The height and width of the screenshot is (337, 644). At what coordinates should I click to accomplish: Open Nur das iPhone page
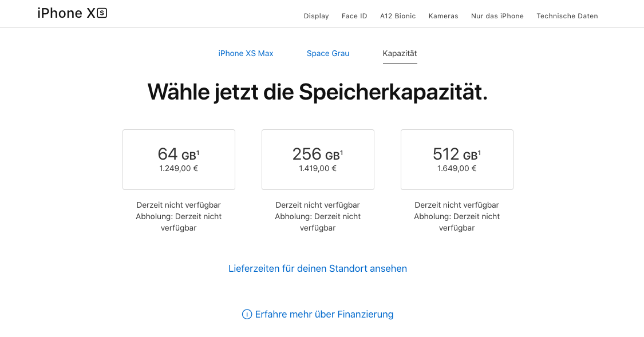click(x=497, y=16)
